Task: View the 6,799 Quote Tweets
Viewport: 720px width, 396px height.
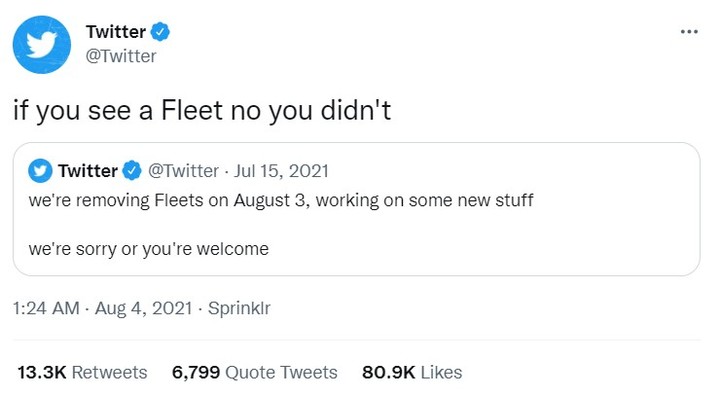Action: pos(254,372)
